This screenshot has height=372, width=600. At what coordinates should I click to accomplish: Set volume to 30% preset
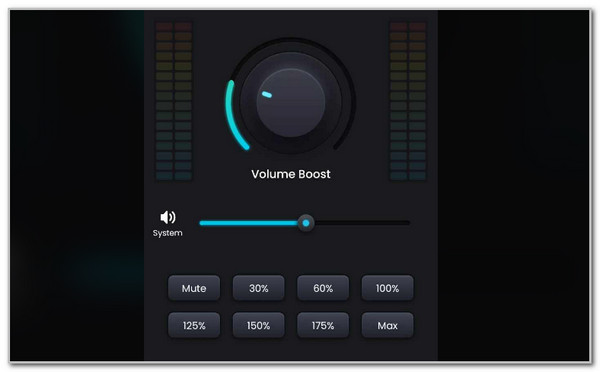[259, 288]
